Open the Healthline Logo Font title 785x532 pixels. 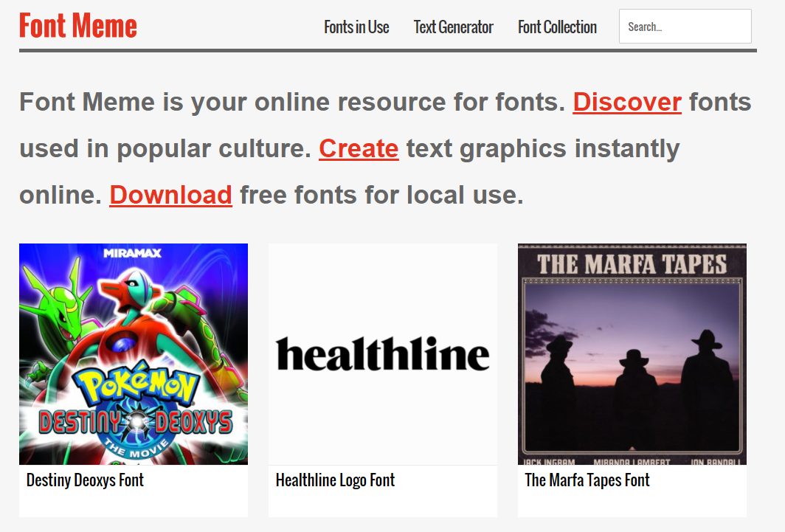tap(336, 480)
